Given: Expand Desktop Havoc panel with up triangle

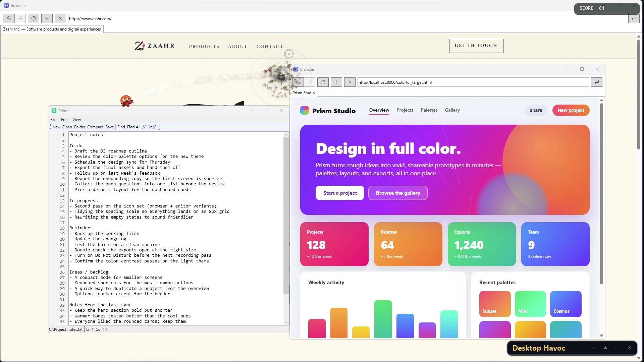Looking at the screenshot, I should tap(605, 348).
